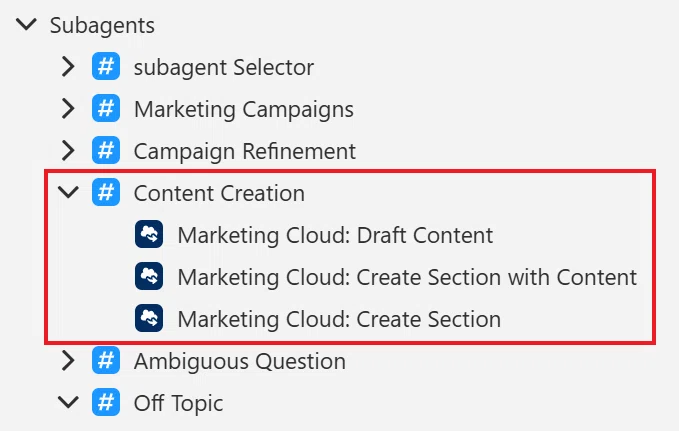
Task: Click the cloud icon for Draft Content
Action: [149, 234]
